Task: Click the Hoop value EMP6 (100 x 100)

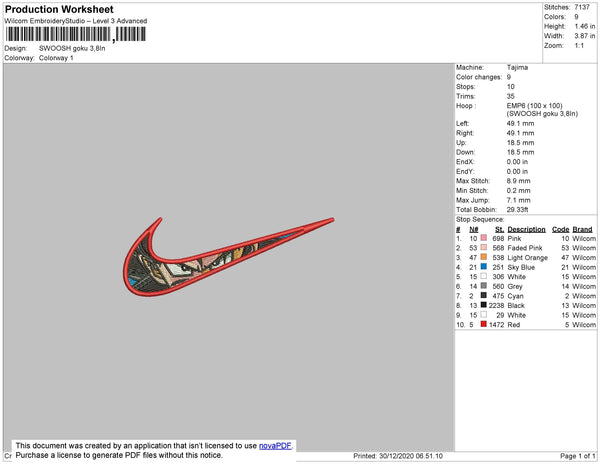Action: (534, 106)
